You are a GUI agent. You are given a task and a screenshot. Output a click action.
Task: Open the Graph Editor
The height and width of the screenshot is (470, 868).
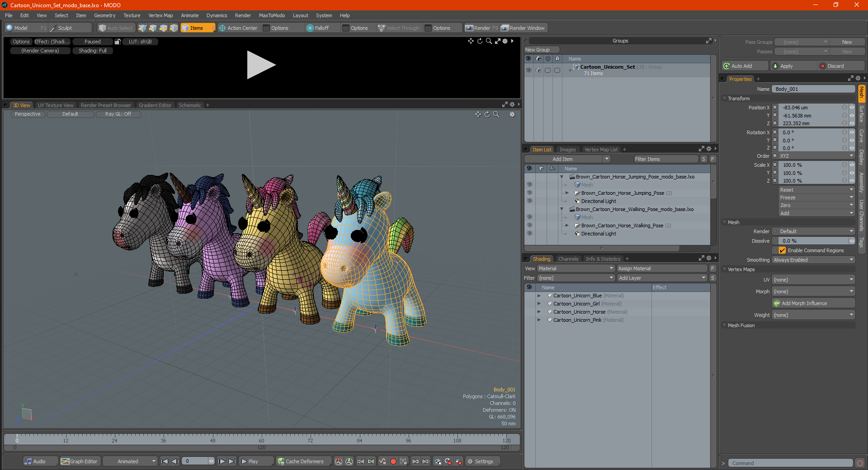click(x=80, y=461)
